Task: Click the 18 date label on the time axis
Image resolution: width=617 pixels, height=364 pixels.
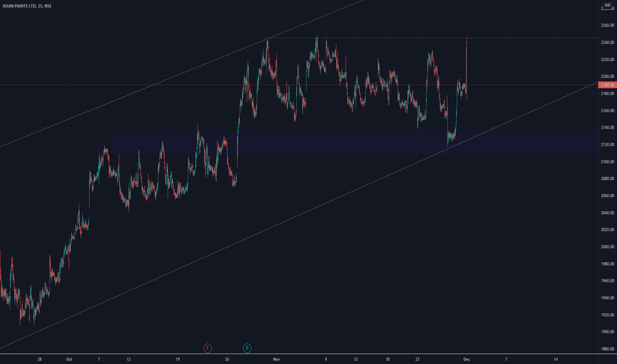Action: (387, 359)
